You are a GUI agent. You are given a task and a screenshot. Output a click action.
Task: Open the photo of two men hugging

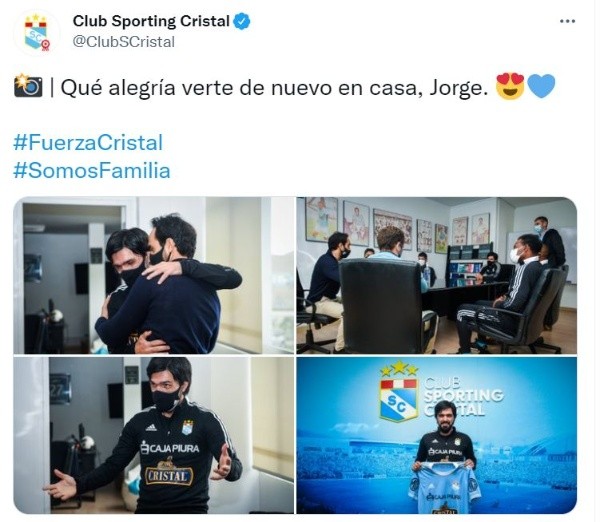tap(153, 275)
